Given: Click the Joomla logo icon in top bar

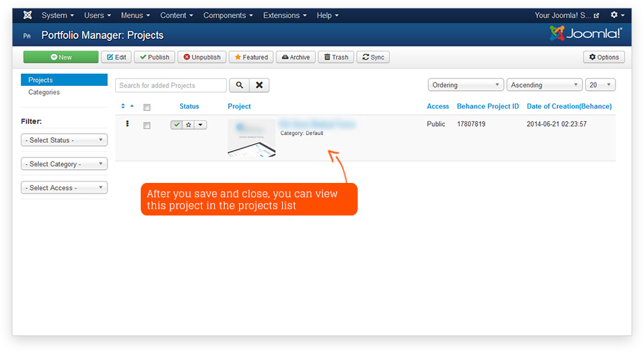Looking at the screenshot, I should (x=28, y=15).
